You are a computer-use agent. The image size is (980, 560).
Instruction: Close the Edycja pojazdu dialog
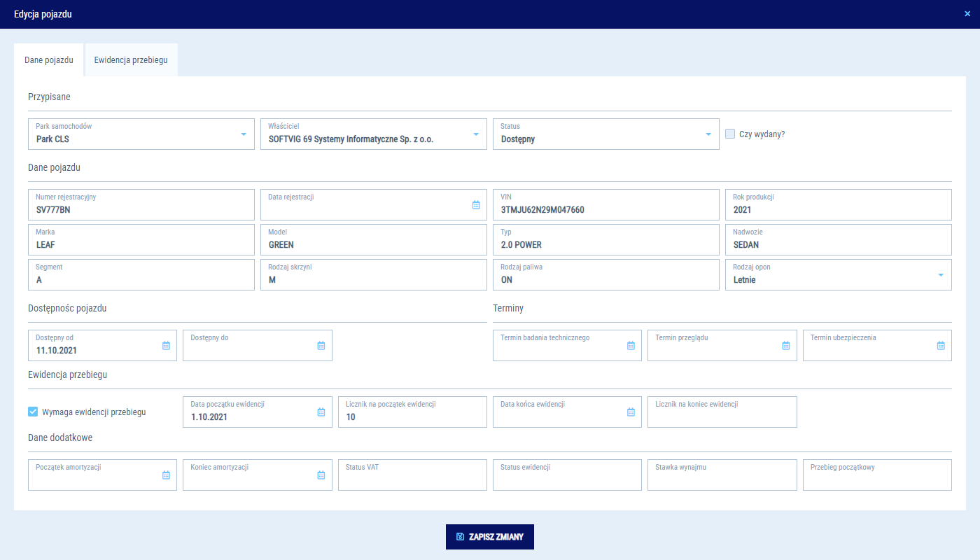pyautogui.click(x=967, y=14)
